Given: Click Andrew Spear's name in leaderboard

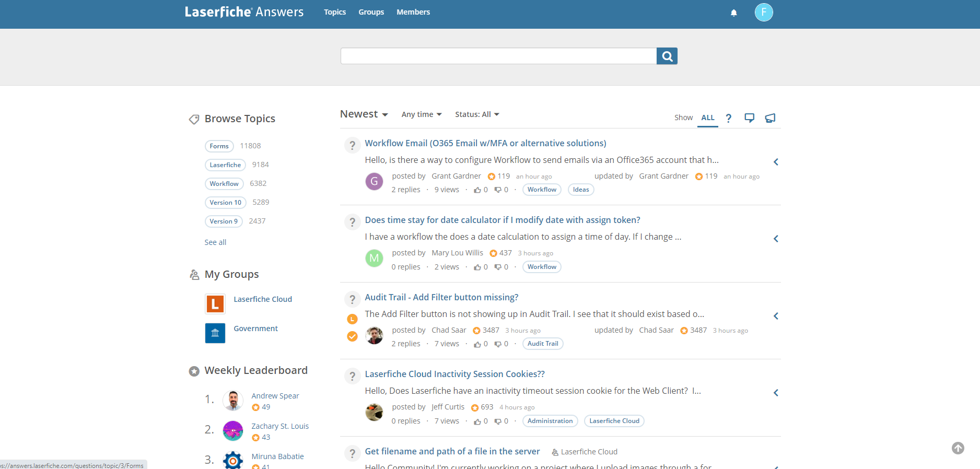Looking at the screenshot, I should (x=275, y=396).
